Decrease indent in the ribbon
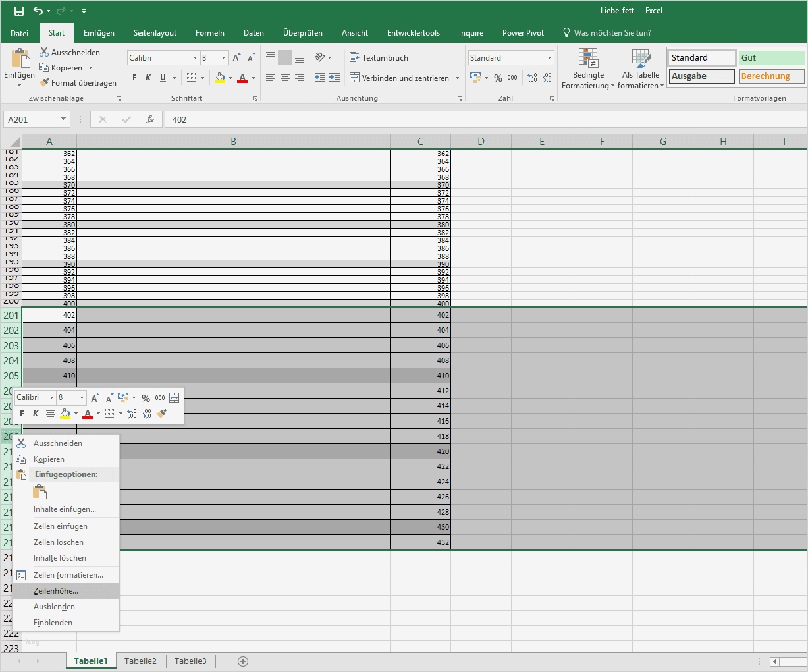The height and width of the screenshot is (672, 808). (320, 78)
